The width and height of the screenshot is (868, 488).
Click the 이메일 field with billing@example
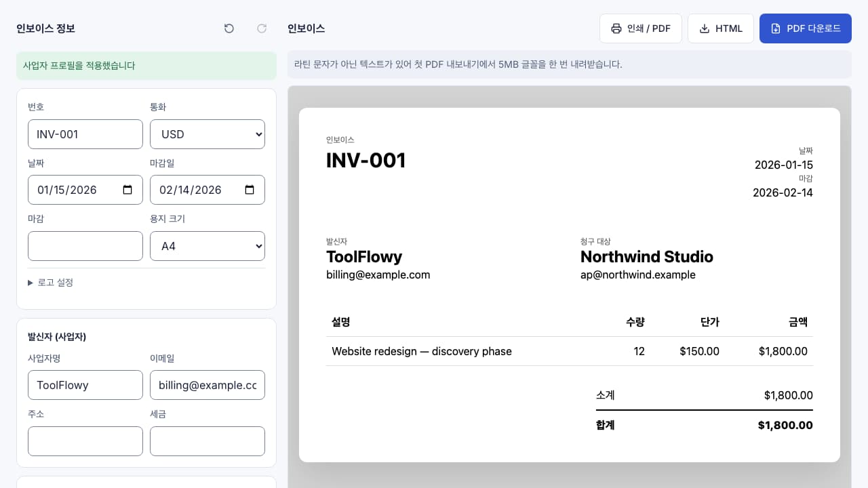coord(208,385)
